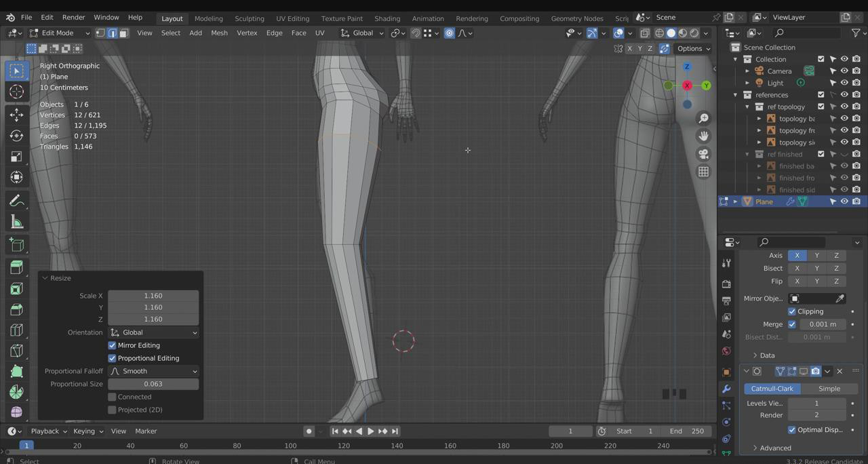Open the Vertex menu
Image resolution: width=868 pixels, height=464 pixels.
tap(247, 33)
